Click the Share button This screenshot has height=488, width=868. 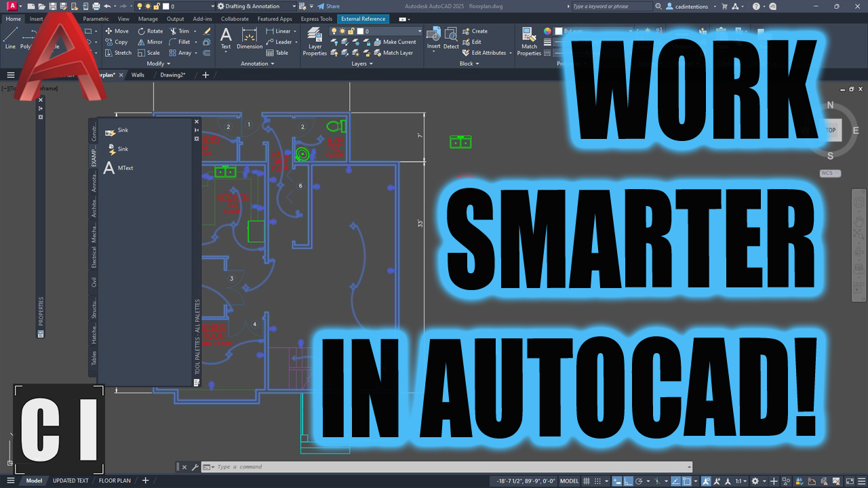point(328,6)
